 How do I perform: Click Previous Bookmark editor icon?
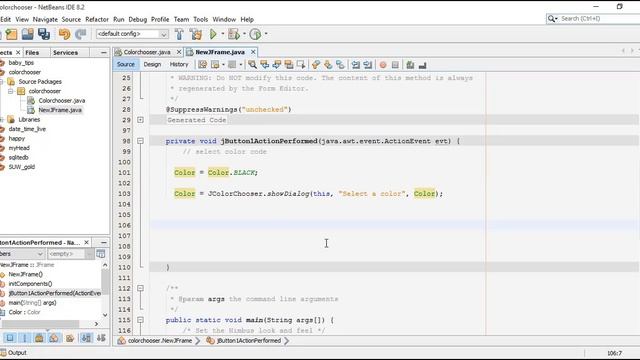[316, 64]
